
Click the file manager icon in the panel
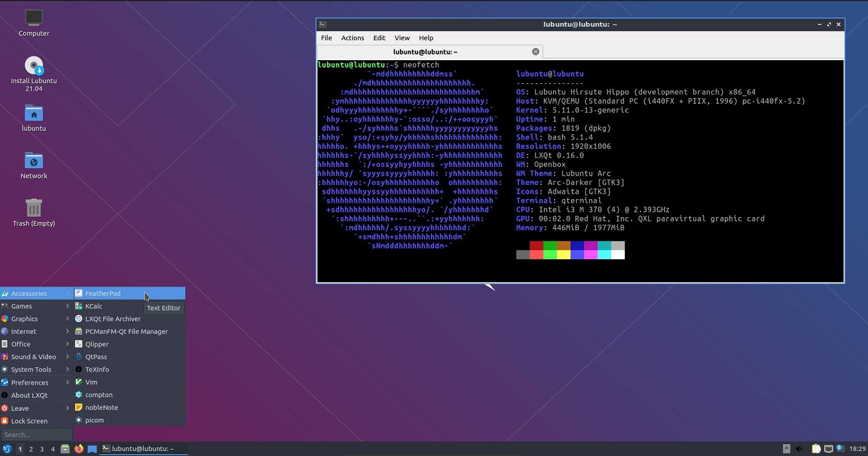click(65, 449)
